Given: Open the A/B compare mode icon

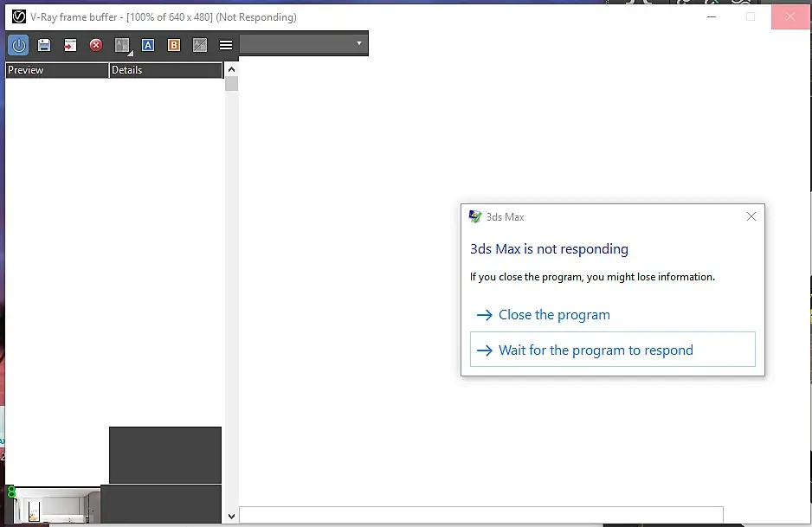Looking at the screenshot, I should [x=123, y=46].
